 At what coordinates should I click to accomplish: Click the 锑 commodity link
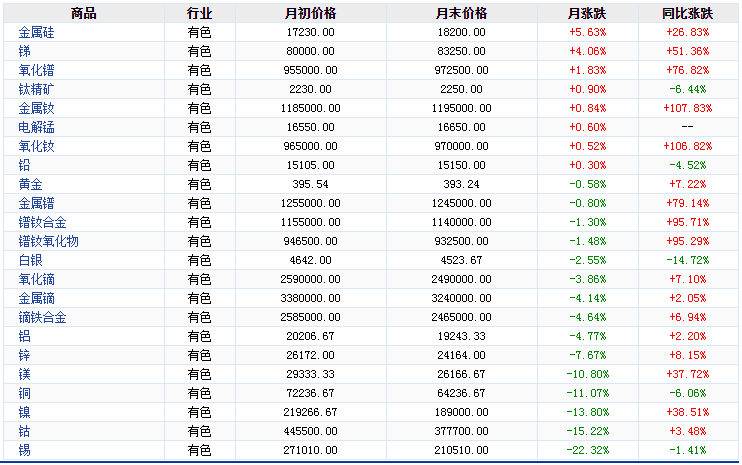(x=24, y=51)
